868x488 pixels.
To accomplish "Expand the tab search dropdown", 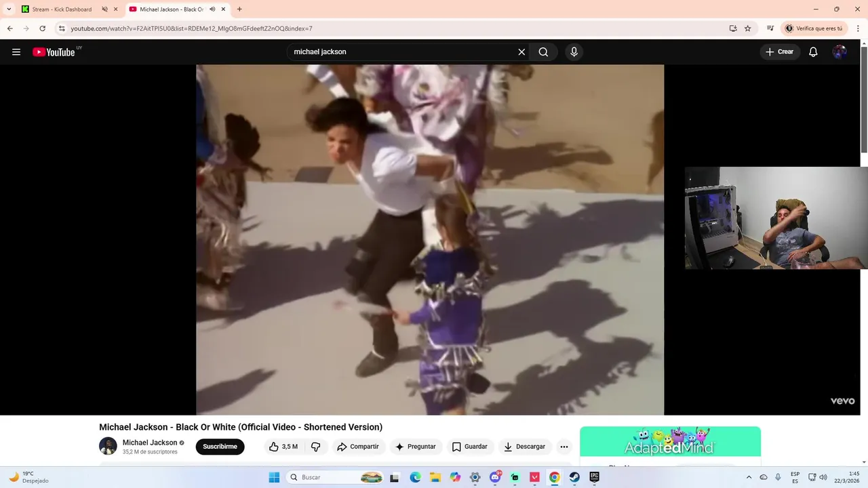I will click(9, 9).
